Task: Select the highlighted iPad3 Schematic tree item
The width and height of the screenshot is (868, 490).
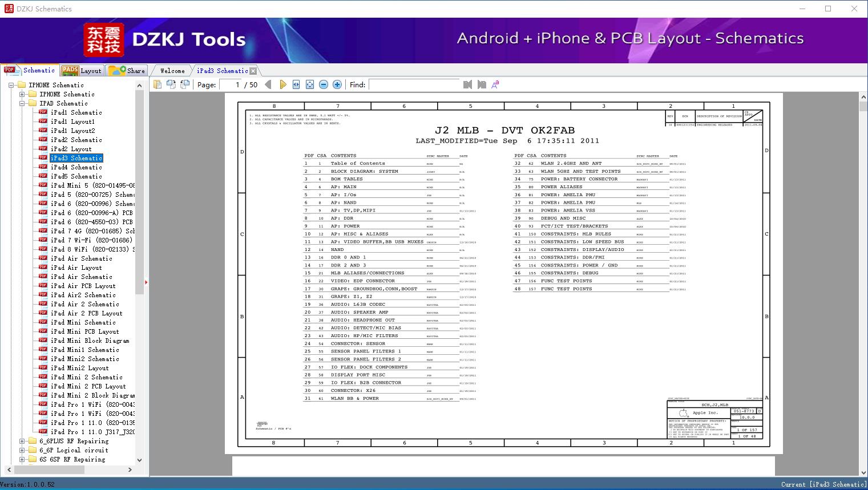Action: [x=76, y=158]
